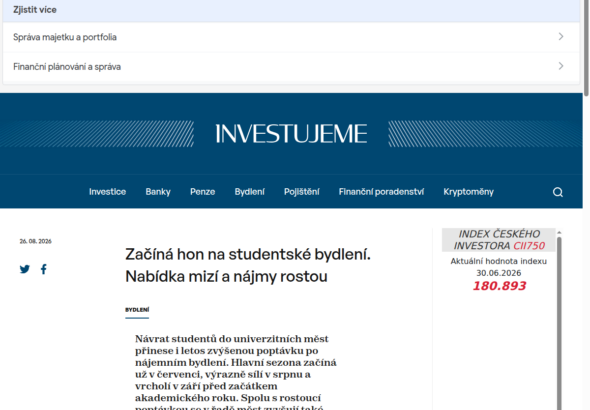Share article via Twitter icon

tap(25, 269)
